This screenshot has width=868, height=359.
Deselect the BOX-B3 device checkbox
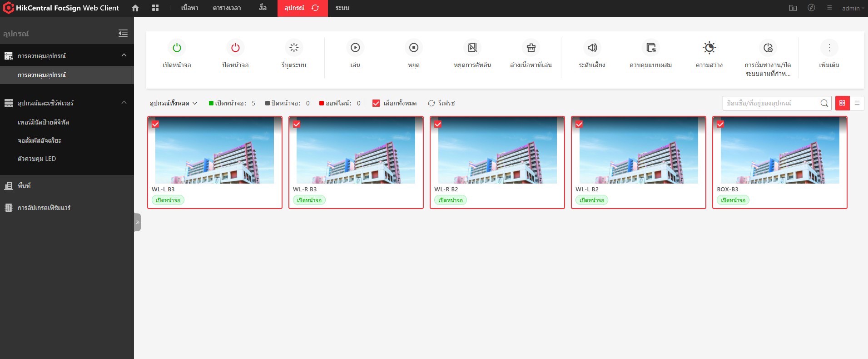point(720,124)
